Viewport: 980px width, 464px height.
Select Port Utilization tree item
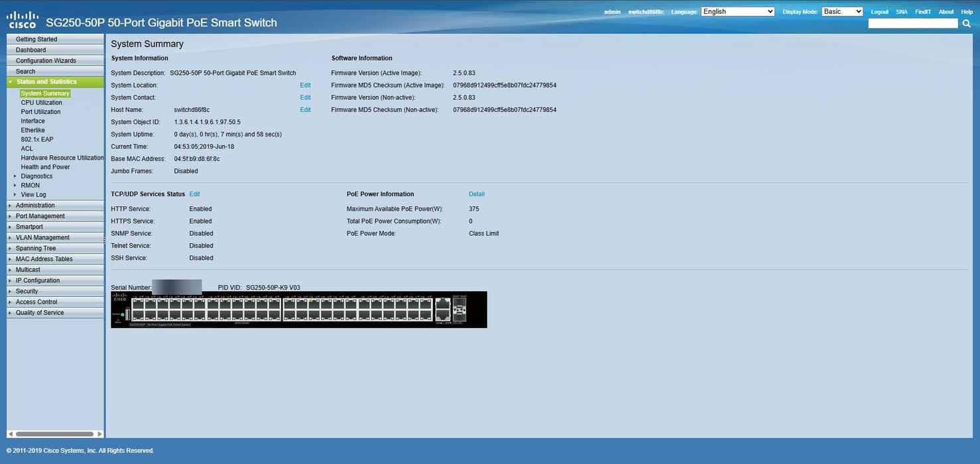(x=40, y=112)
